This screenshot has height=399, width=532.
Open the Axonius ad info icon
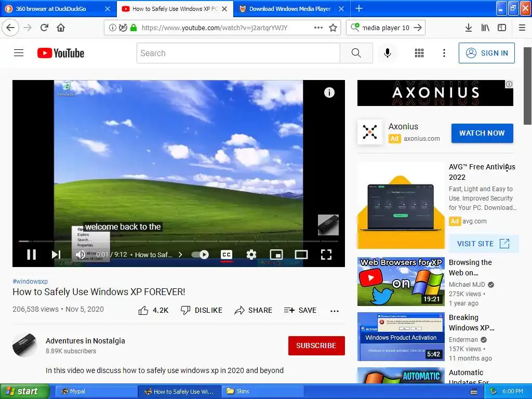coord(509,84)
